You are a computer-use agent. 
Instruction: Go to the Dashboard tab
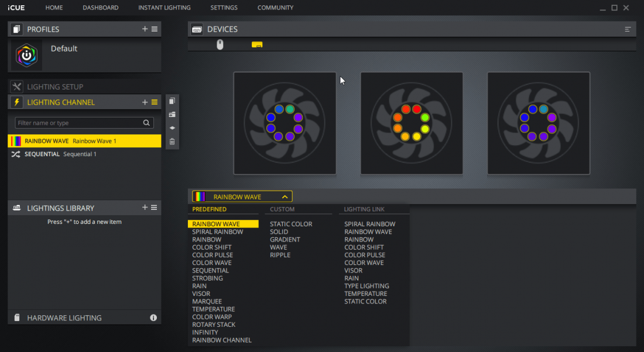(100, 8)
